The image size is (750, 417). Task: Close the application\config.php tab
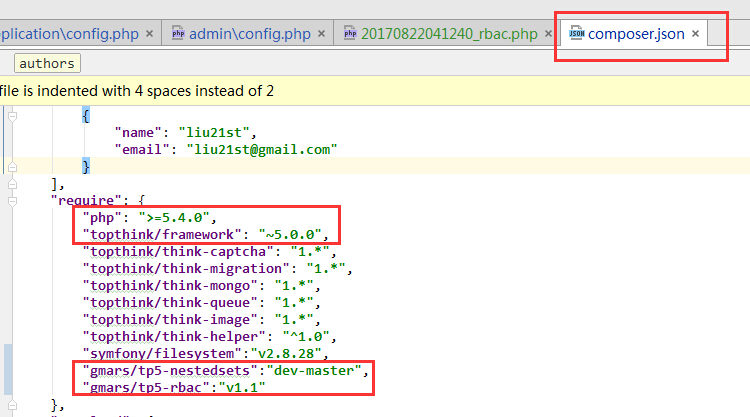coord(149,34)
